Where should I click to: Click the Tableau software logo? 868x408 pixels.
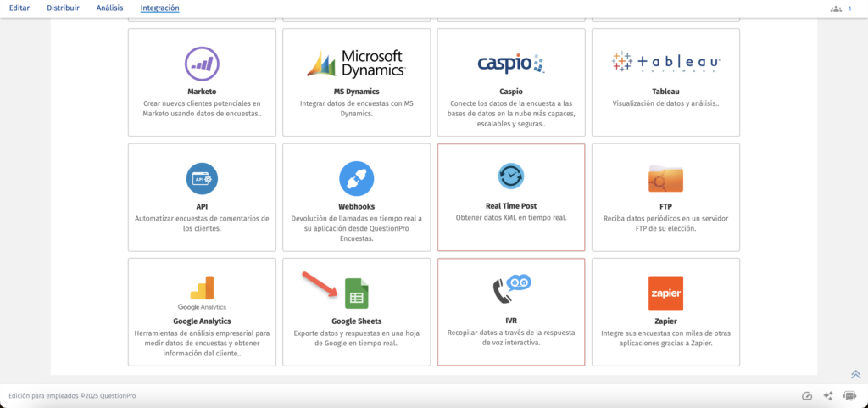click(x=665, y=61)
